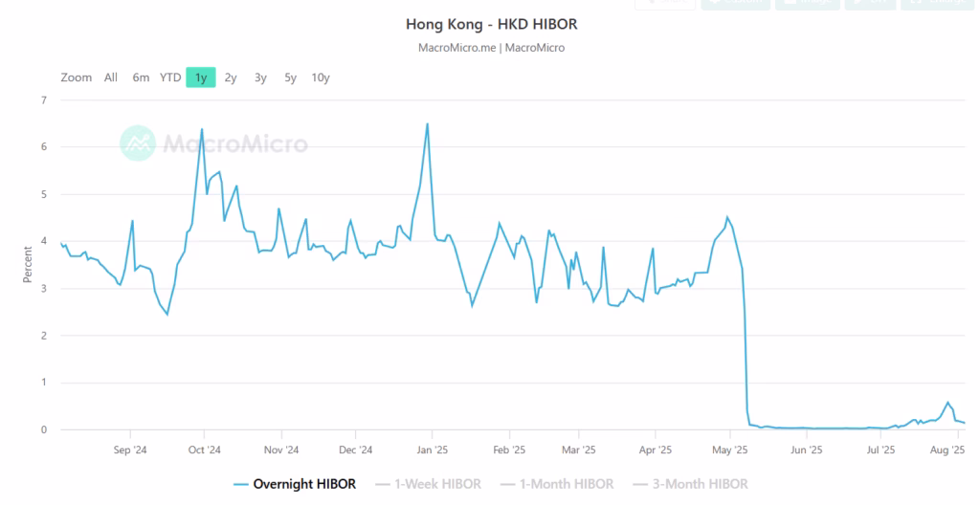Click the y-axis value 7
The width and height of the screenshot is (980, 505).
click(44, 100)
